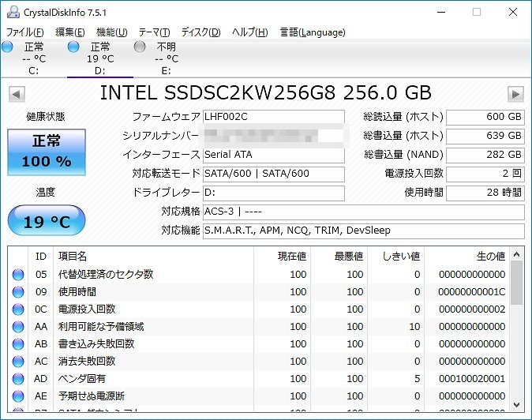Select row 利用可能な予備領域
This screenshot has width=532, height=420.
coord(259,326)
